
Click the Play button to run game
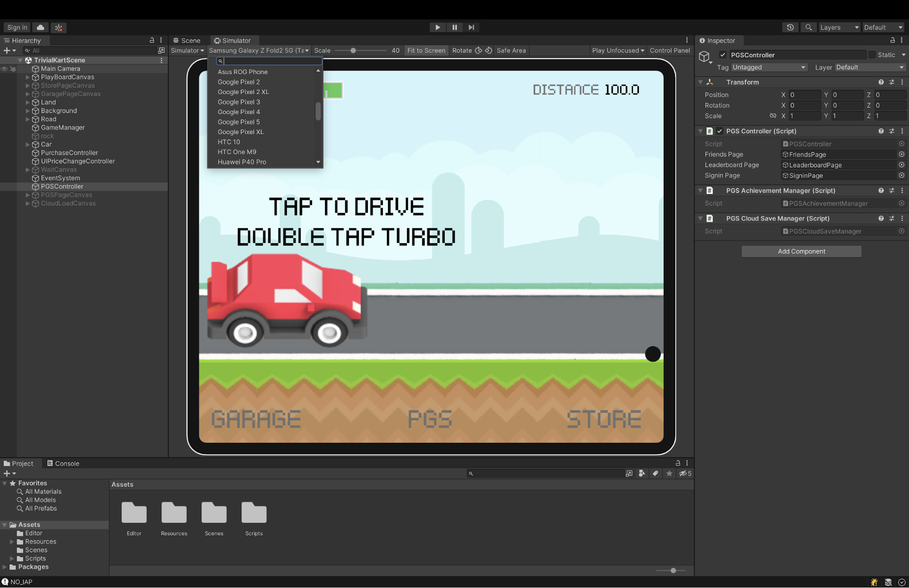click(437, 27)
